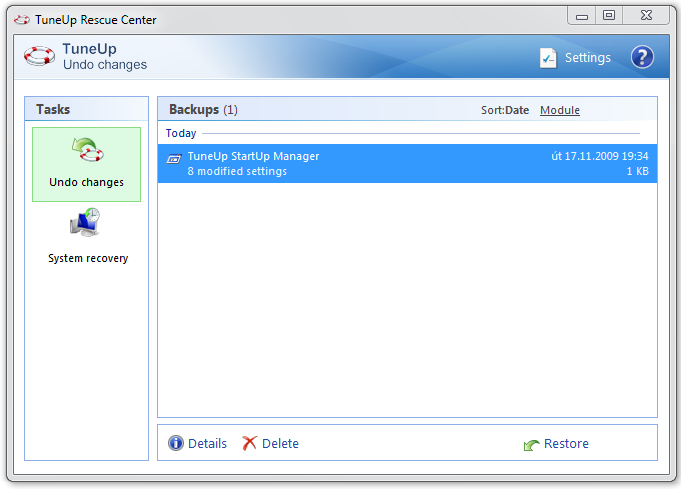681x489 pixels.
Task: Open Details of the selected backup
Action: [x=207, y=443]
